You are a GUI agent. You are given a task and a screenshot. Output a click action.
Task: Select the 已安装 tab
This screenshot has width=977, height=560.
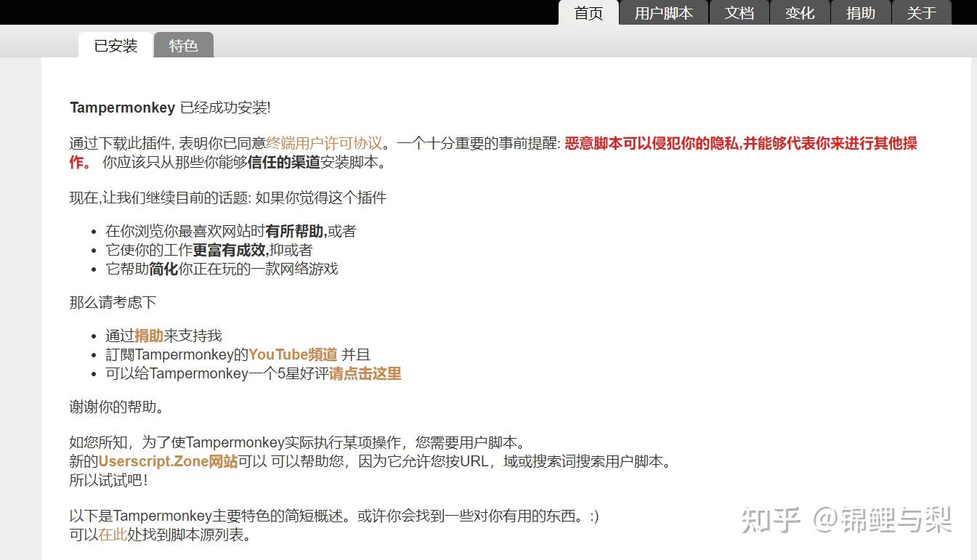114,45
